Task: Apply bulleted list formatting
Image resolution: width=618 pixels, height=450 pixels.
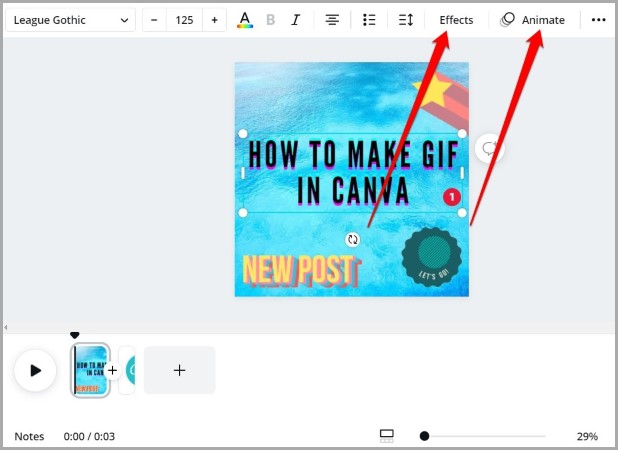Action: 369,20
